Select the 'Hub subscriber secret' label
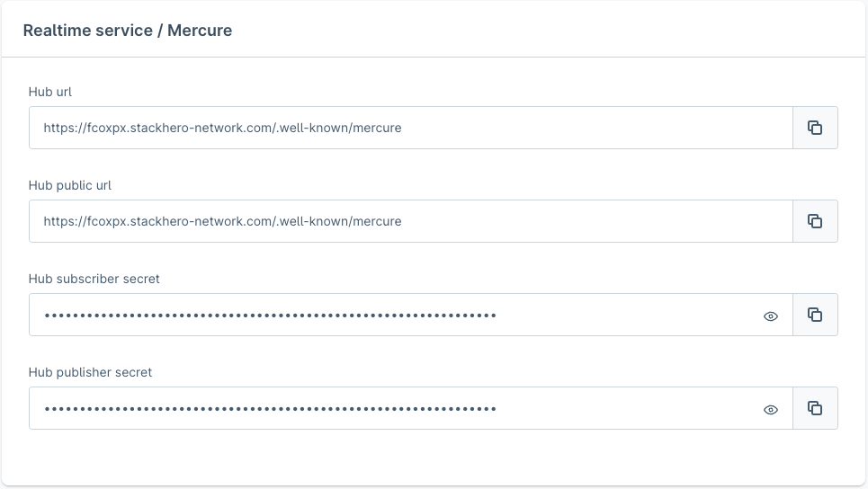Screen dimensions: 868x489 click(94, 279)
